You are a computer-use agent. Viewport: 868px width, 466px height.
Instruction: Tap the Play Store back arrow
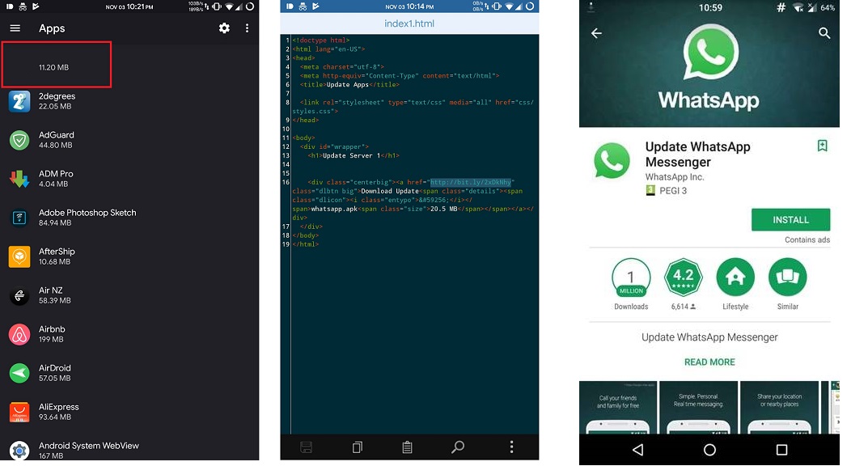click(596, 33)
